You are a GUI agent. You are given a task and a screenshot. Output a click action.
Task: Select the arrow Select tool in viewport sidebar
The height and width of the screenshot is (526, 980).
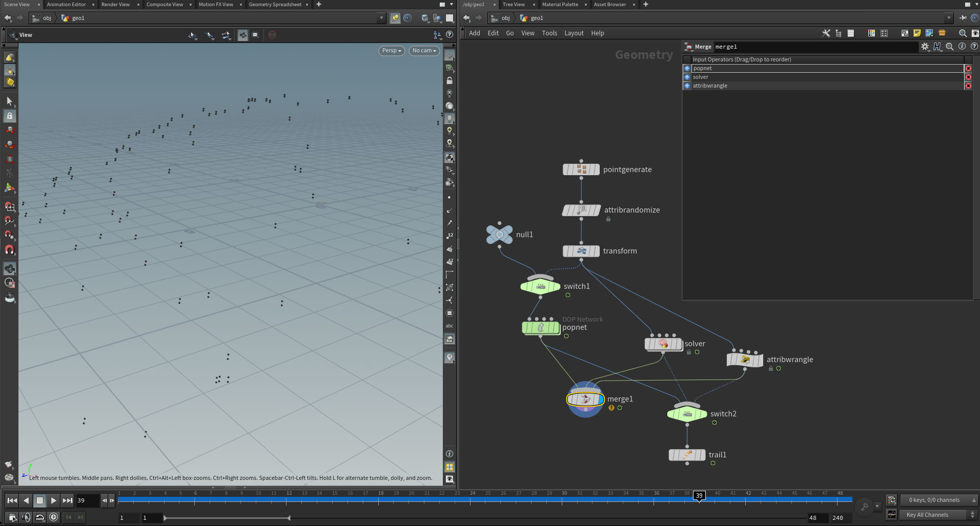pos(9,101)
